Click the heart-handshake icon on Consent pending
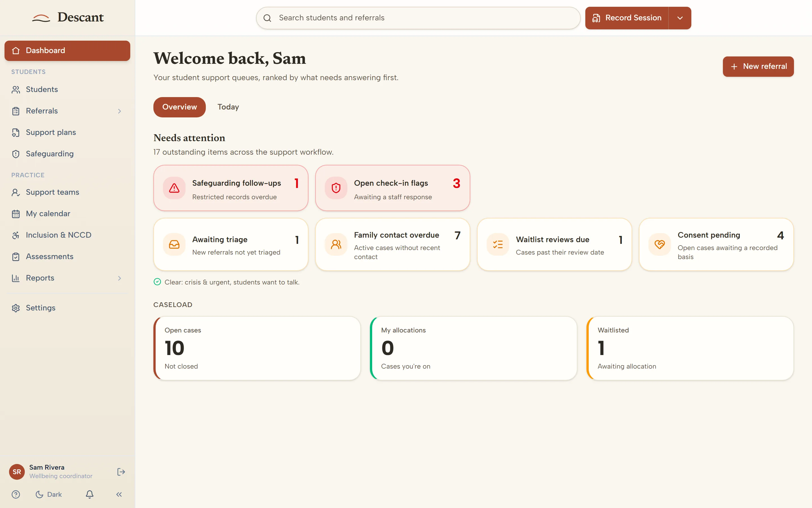The width and height of the screenshot is (812, 508). pos(660,245)
